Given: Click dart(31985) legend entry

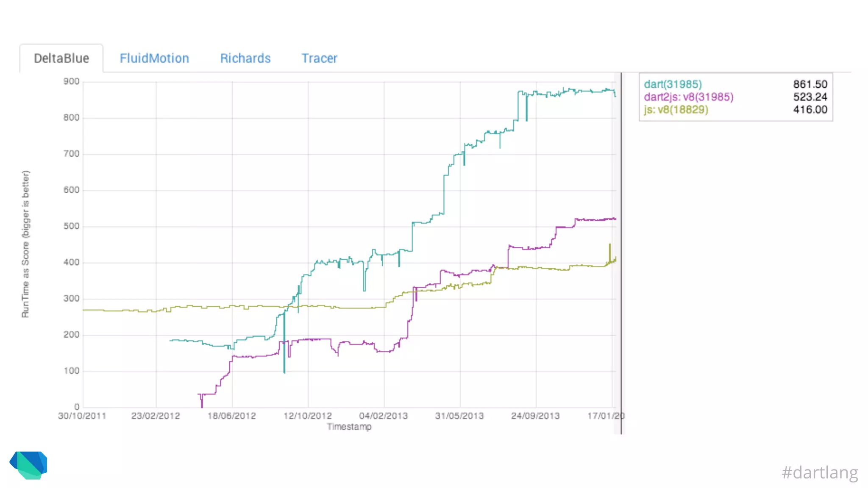Looking at the screenshot, I should click(x=673, y=84).
